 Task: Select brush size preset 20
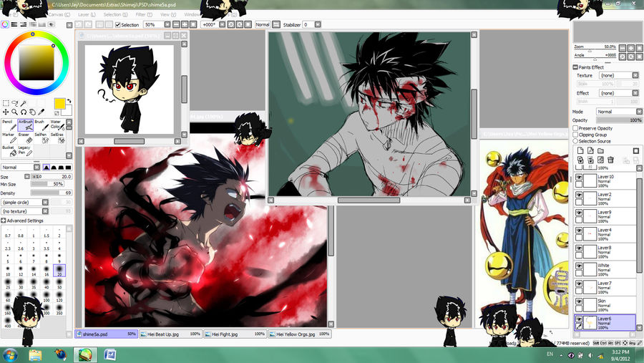pyautogui.click(x=59, y=271)
